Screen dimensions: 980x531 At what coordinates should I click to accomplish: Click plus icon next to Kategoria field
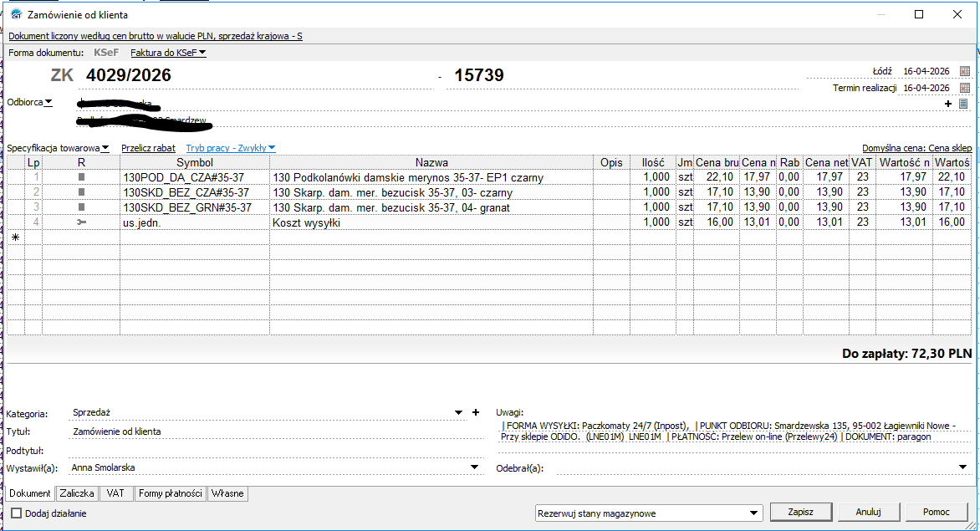coord(476,412)
